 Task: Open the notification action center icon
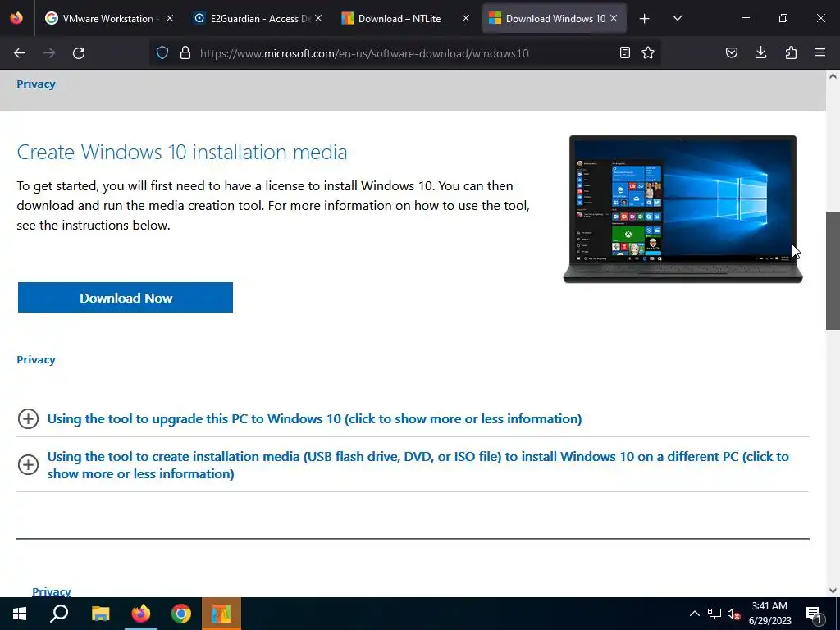point(815,614)
